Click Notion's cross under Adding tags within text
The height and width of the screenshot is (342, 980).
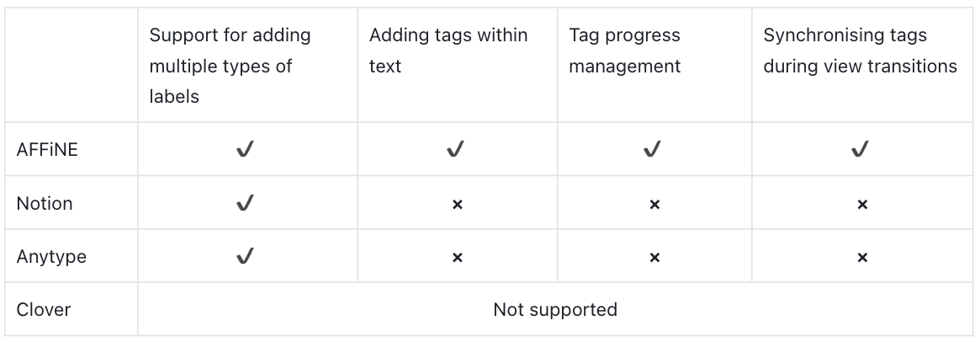[458, 204]
